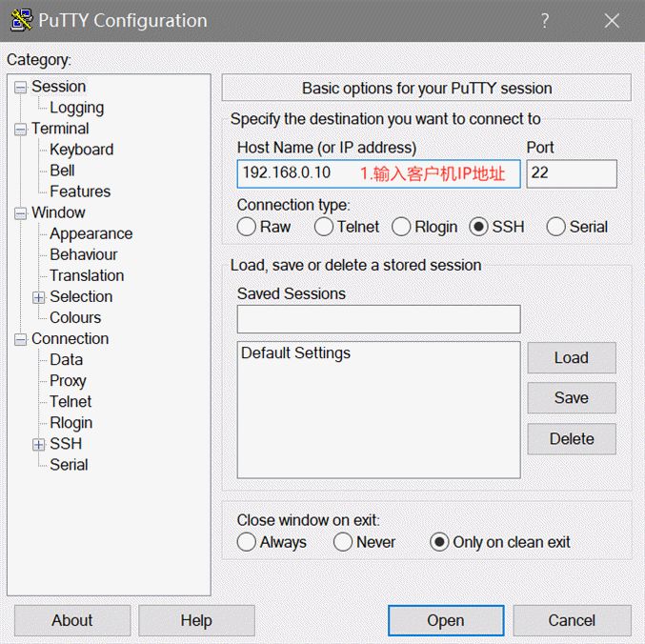Open the Appearance settings category
645x644 pixels.
(91, 233)
